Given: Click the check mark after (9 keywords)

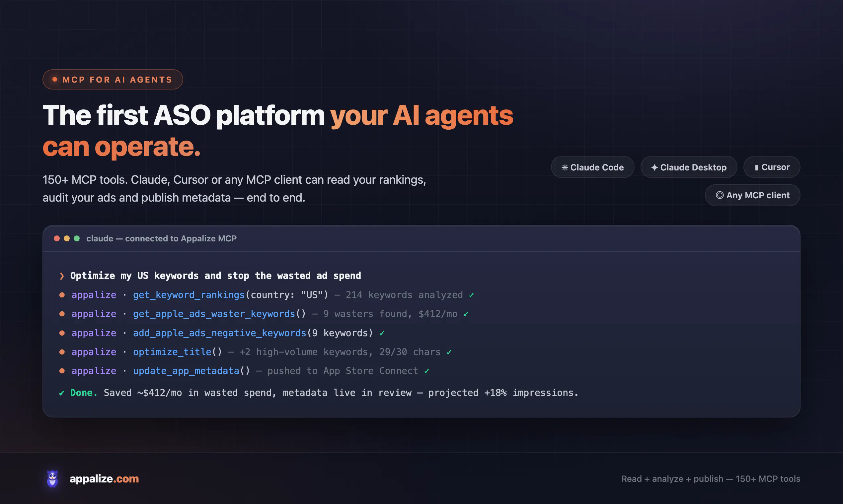Looking at the screenshot, I should pyautogui.click(x=382, y=333).
